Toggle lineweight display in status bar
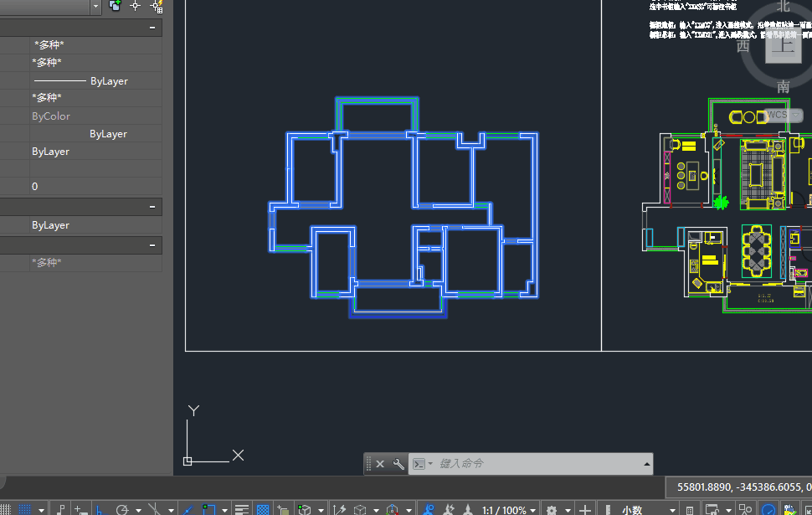 tap(242, 510)
